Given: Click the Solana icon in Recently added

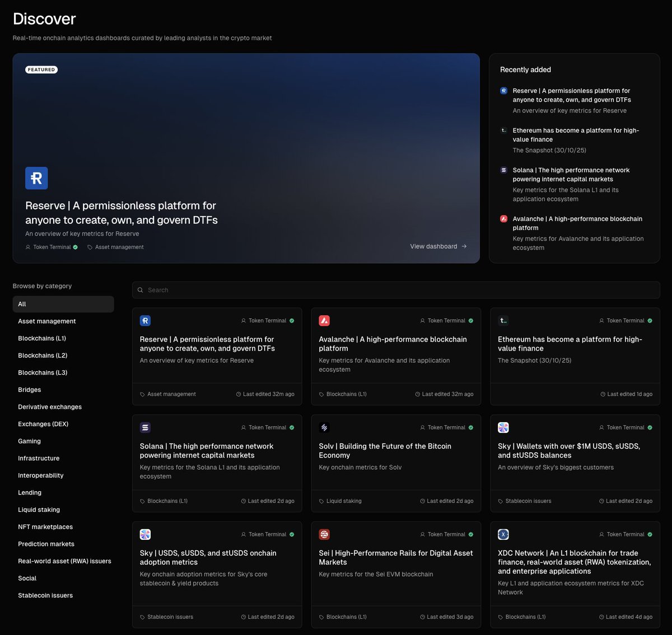Looking at the screenshot, I should [x=503, y=170].
